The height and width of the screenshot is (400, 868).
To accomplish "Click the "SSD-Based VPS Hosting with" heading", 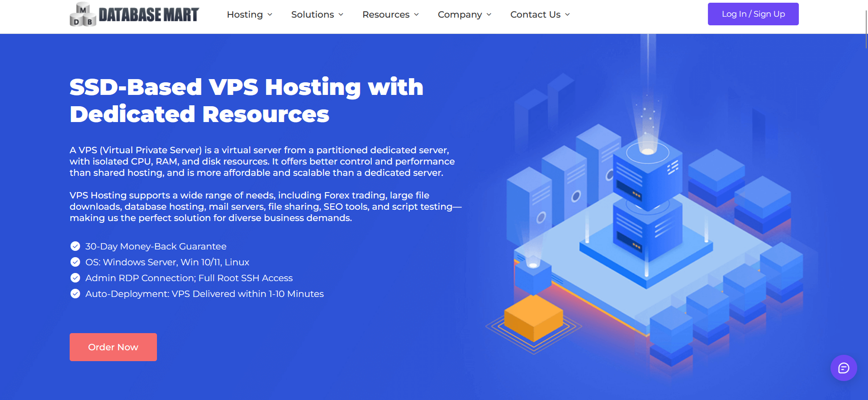I will point(247,87).
